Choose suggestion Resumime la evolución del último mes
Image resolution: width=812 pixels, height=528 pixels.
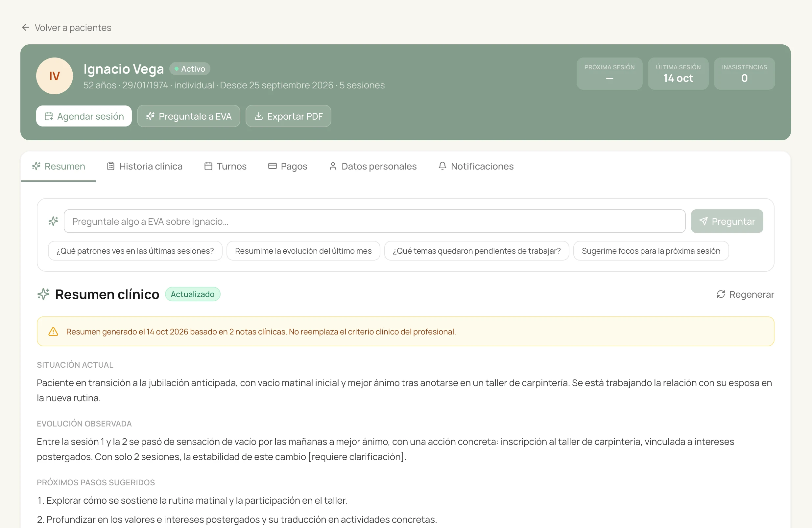tap(303, 251)
